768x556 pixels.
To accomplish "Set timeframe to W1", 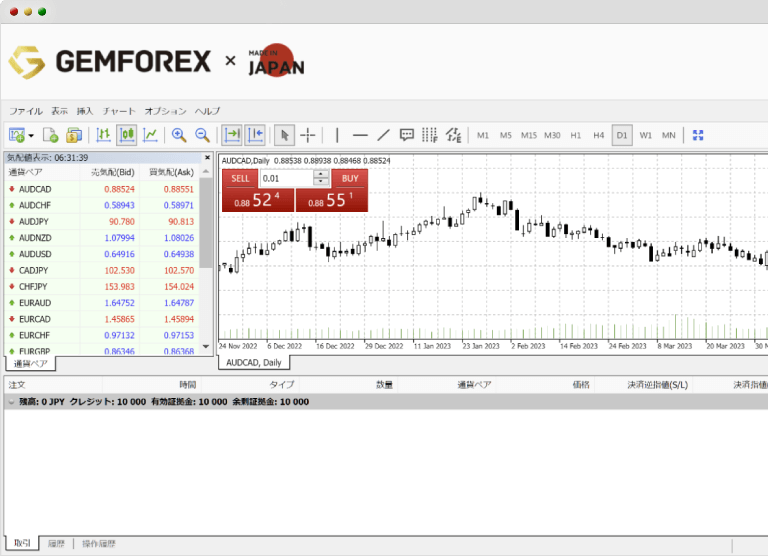I will 646,135.
